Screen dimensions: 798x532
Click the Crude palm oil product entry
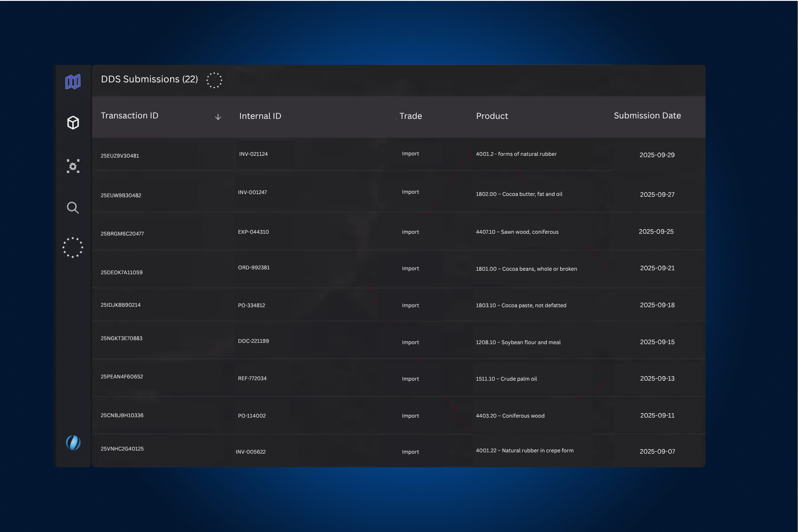(x=506, y=379)
